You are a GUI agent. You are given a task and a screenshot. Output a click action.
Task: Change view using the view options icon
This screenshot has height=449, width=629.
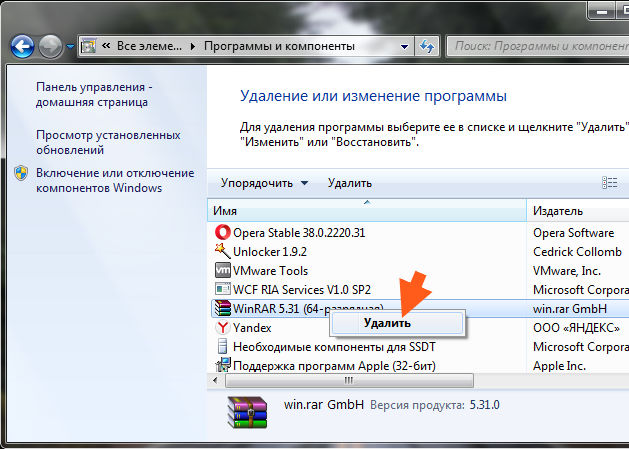coord(610,183)
